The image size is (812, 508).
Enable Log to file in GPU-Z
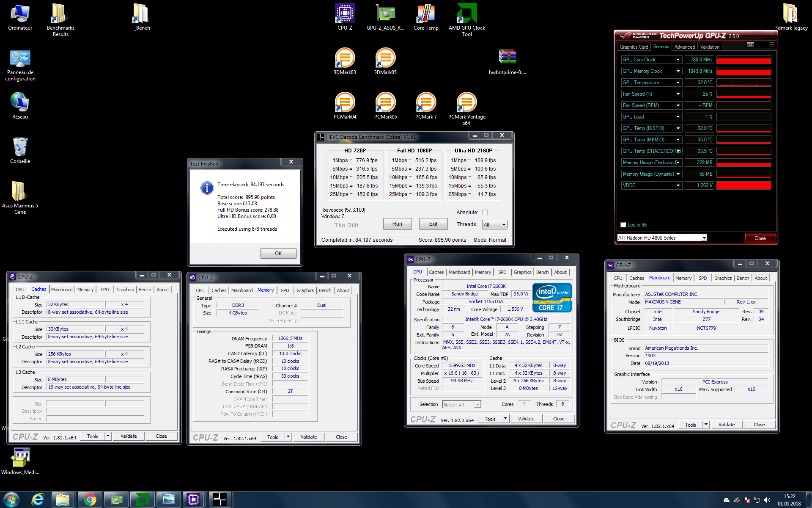[x=623, y=225]
